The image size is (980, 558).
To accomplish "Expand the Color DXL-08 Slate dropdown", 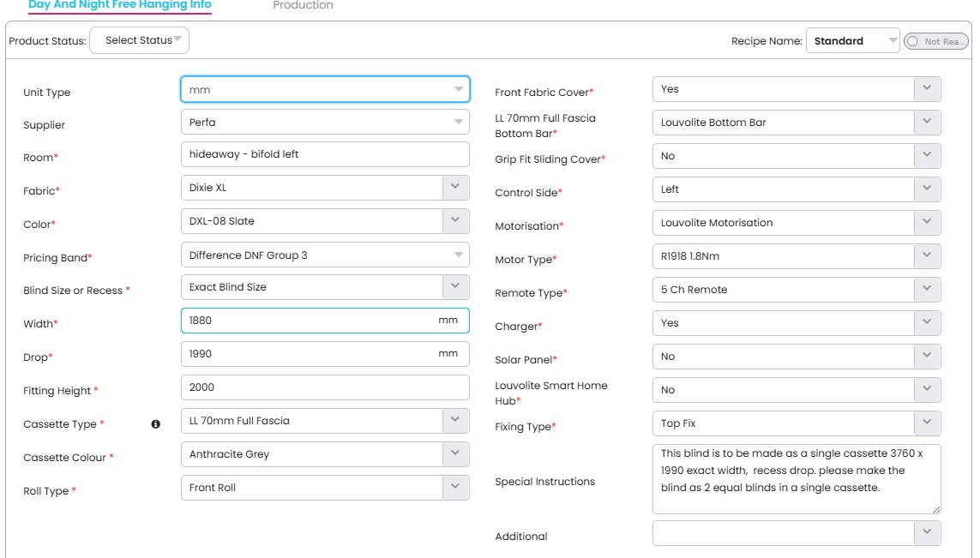I will [x=455, y=220].
